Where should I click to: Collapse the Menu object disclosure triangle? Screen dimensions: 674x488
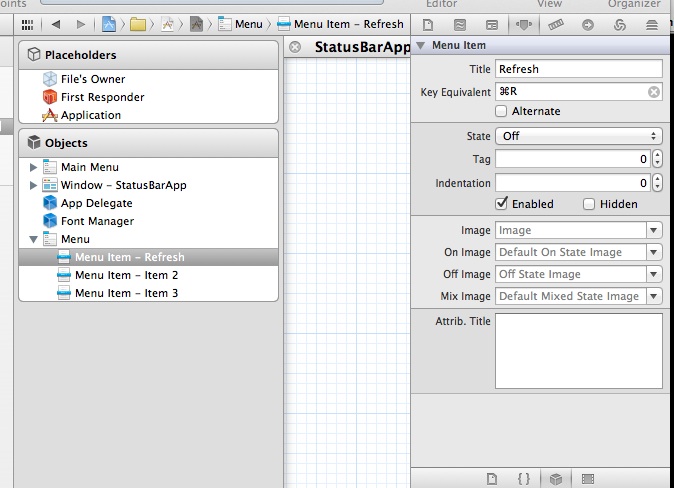(33, 239)
